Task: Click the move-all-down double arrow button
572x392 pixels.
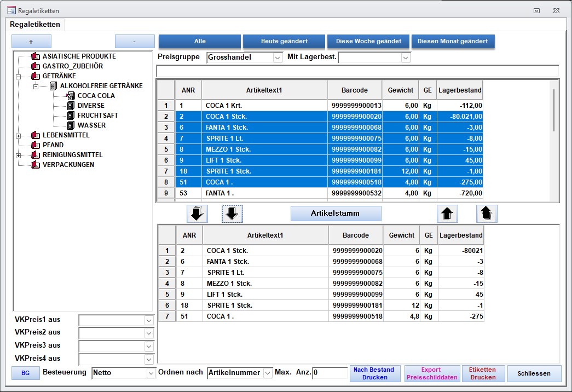Action: pyautogui.click(x=197, y=214)
